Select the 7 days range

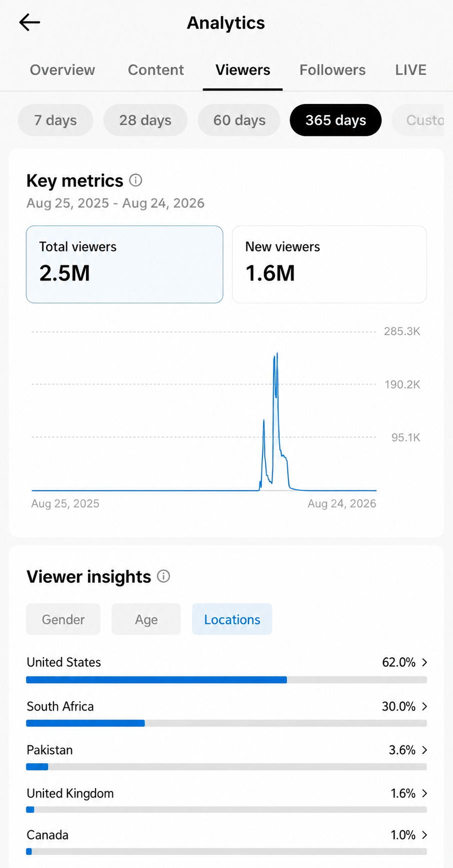(x=55, y=120)
